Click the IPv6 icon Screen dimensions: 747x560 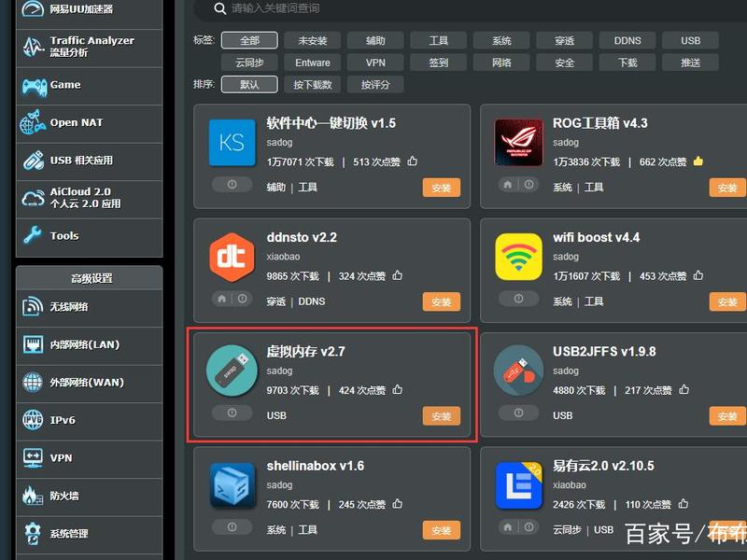click(x=33, y=419)
